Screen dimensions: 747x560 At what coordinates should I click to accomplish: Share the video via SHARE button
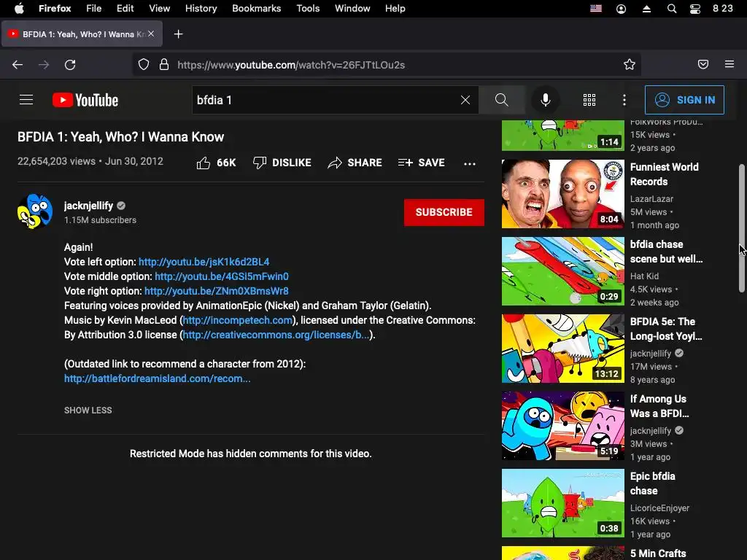(x=355, y=163)
